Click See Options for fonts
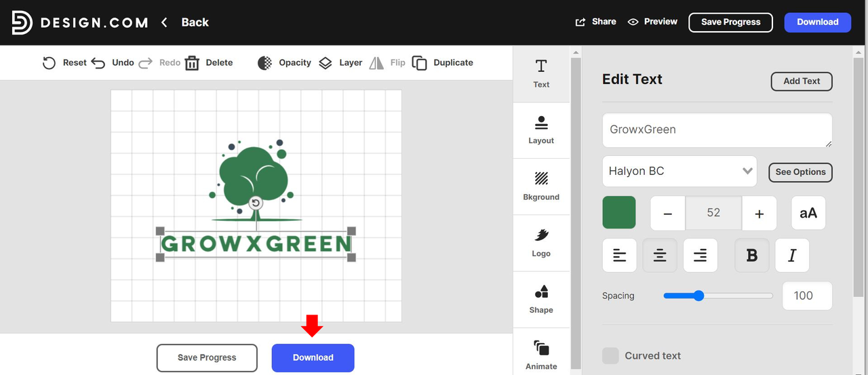 (x=800, y=172)
